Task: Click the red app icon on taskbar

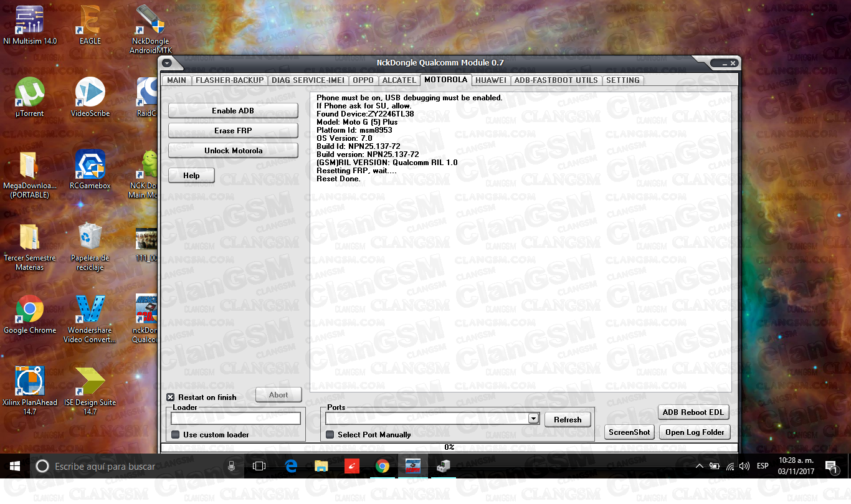Action: tap(352, 466)
